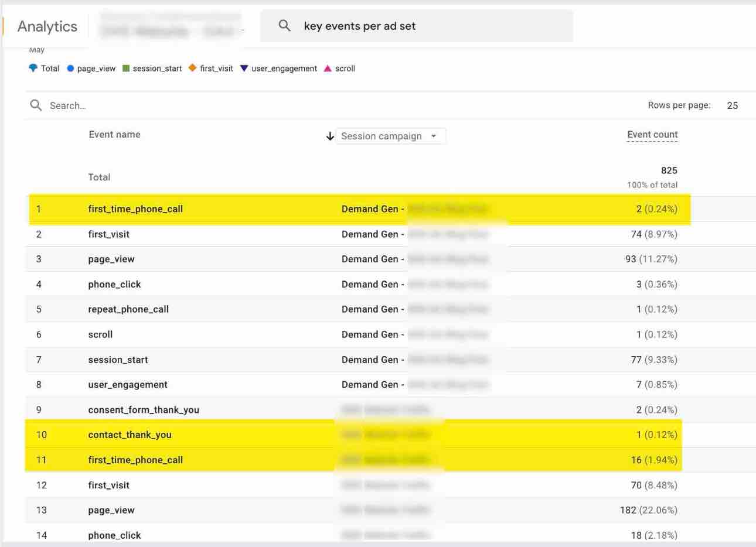This screenshot has width=756, height=547.
Task: Click session_start in row 7
Action: click(x=118, y=360)
